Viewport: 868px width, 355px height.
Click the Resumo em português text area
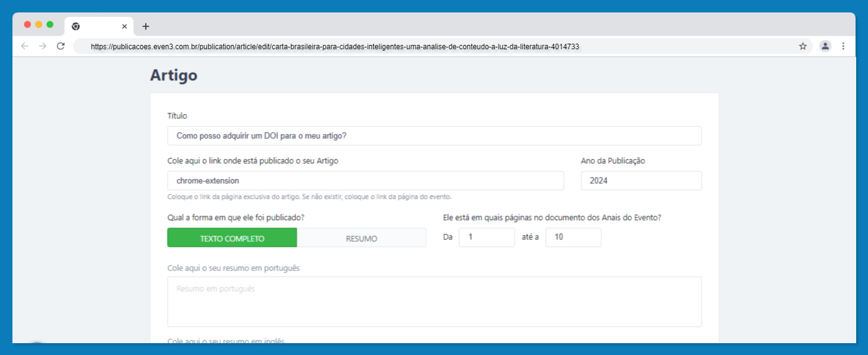click(434, 302)
